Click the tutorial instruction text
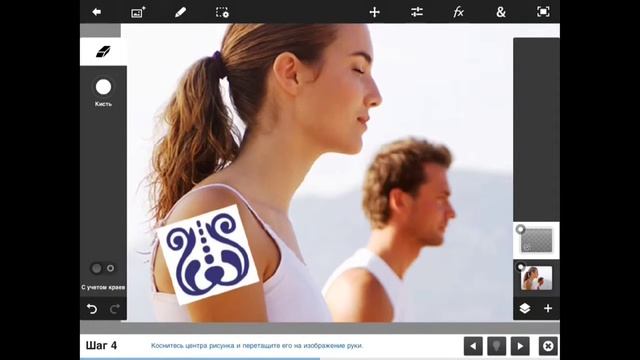Screen dimensions: 640x360 click(257, 346)
